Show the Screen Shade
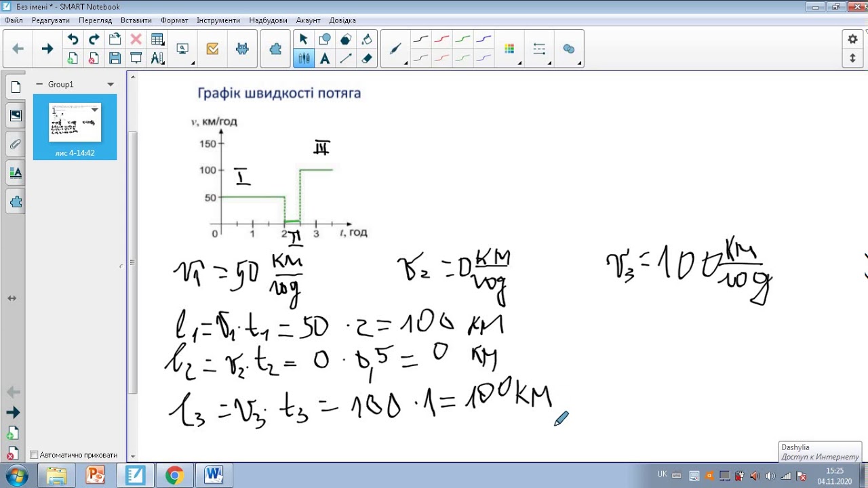The height and width of the screenshot is (488, 868). click(136, 58)
